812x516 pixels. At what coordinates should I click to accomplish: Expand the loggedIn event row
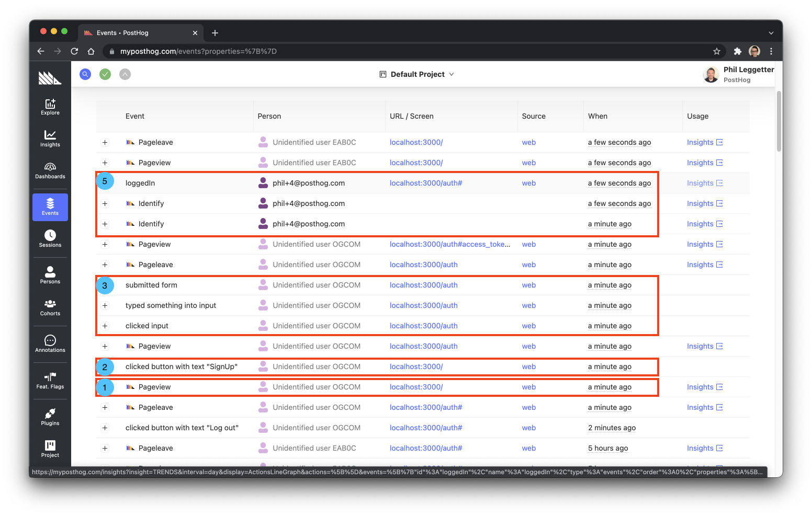(105, 182)
